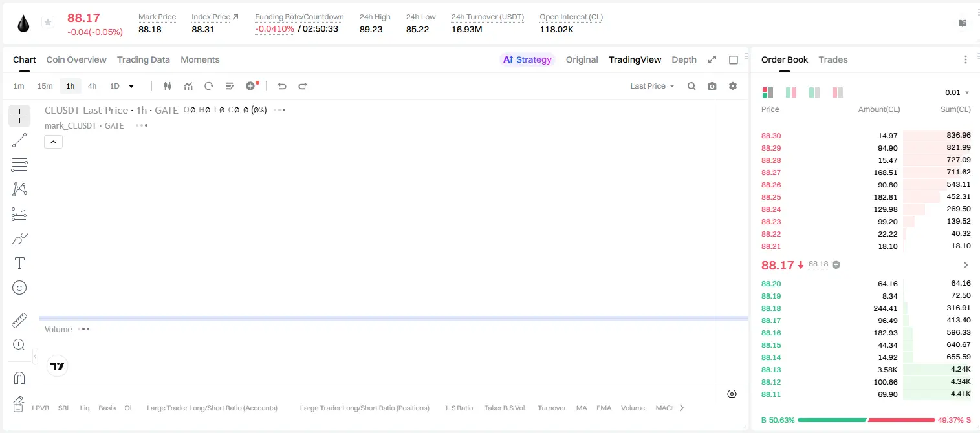Viewport: 980px width, 433px height.
Task: Expand chart to fullscreen arrows icon
Action: pyautogui.click(x=712, y=59)
